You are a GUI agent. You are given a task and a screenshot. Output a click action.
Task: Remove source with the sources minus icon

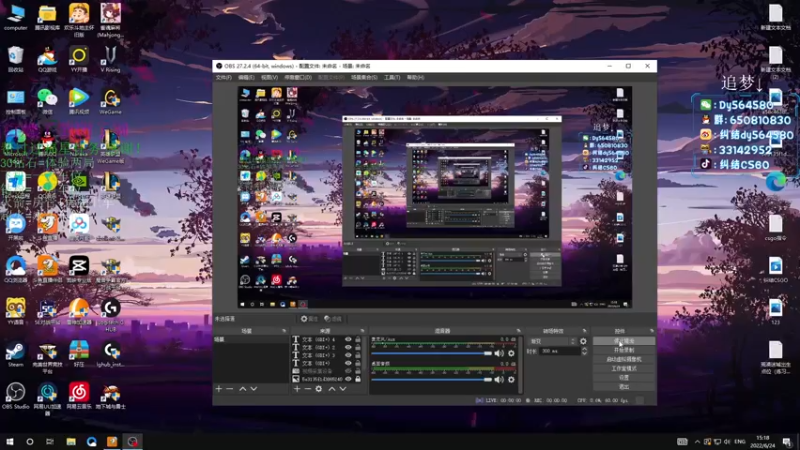pos(308,389)
